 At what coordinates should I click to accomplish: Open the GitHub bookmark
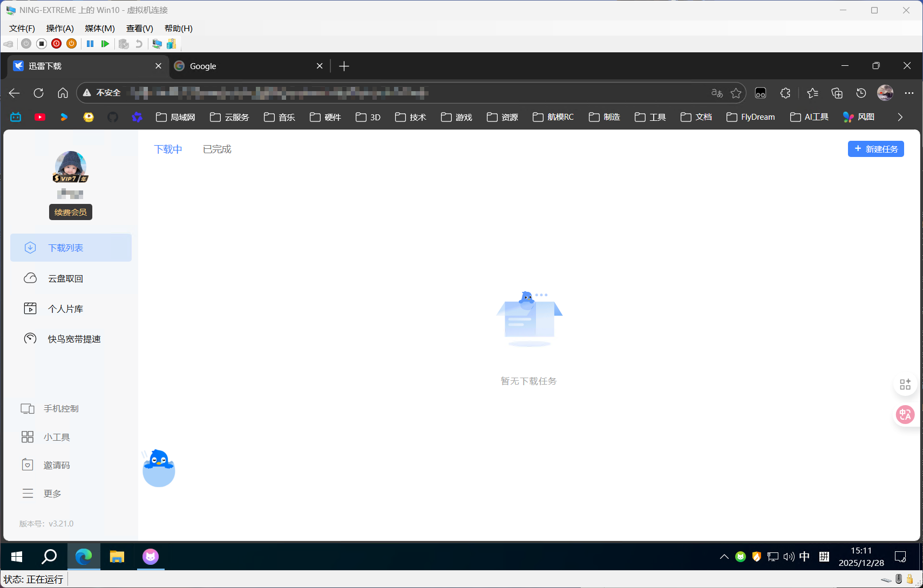(113, 117)
